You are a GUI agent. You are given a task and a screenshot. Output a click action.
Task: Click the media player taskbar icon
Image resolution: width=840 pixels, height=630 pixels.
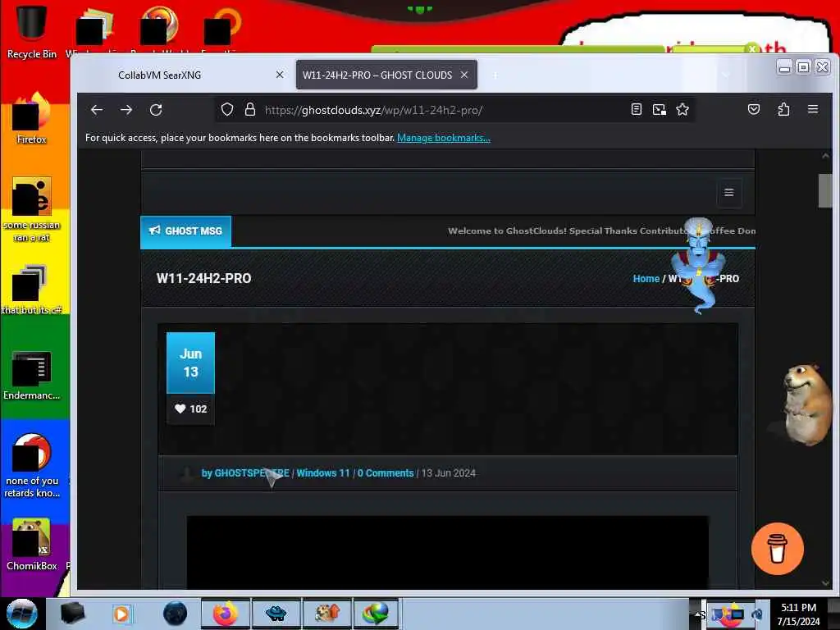pos(121,614)
